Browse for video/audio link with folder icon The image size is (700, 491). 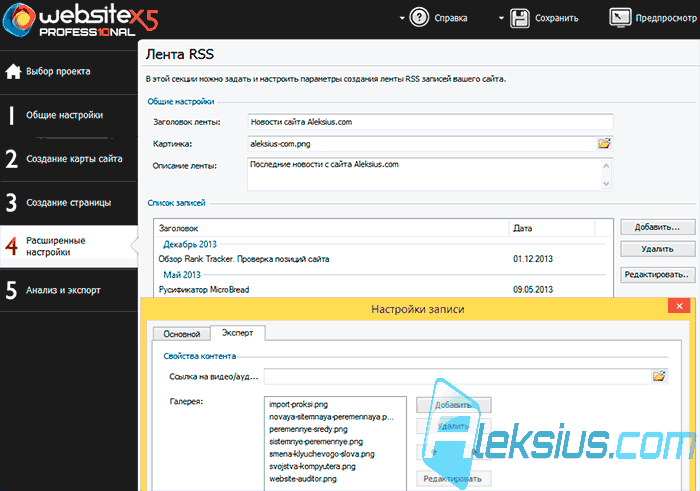(x=659, y=376)
